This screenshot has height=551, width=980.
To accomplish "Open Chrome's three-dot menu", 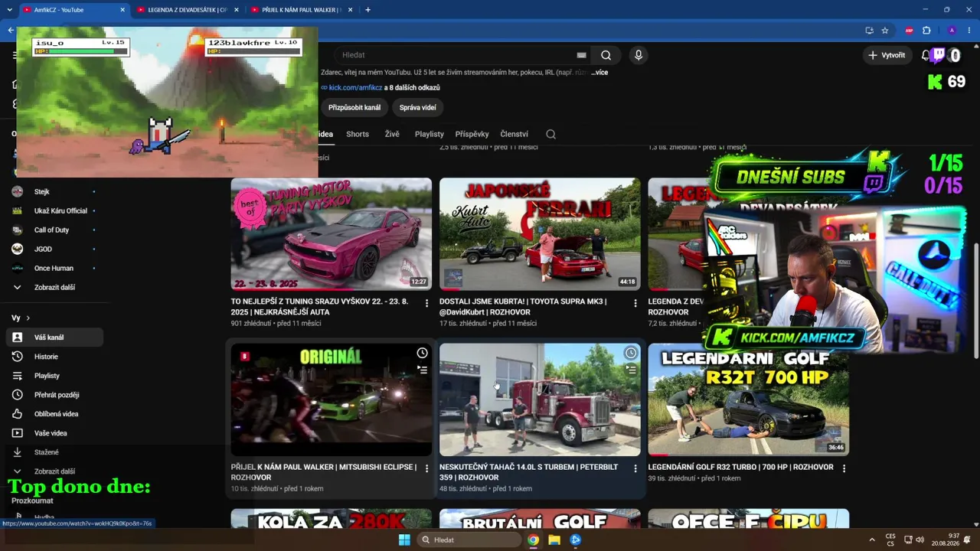I will click(968, 31).
